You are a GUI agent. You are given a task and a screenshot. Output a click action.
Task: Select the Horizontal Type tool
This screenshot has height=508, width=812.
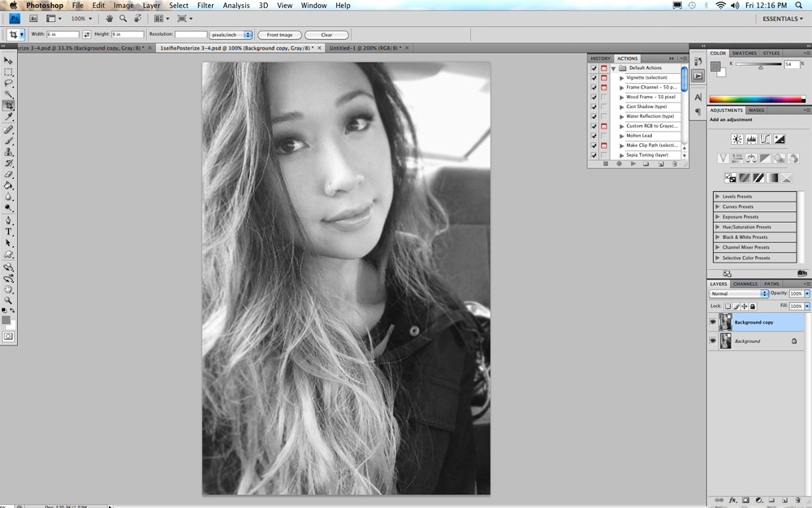tap(8, 232)
